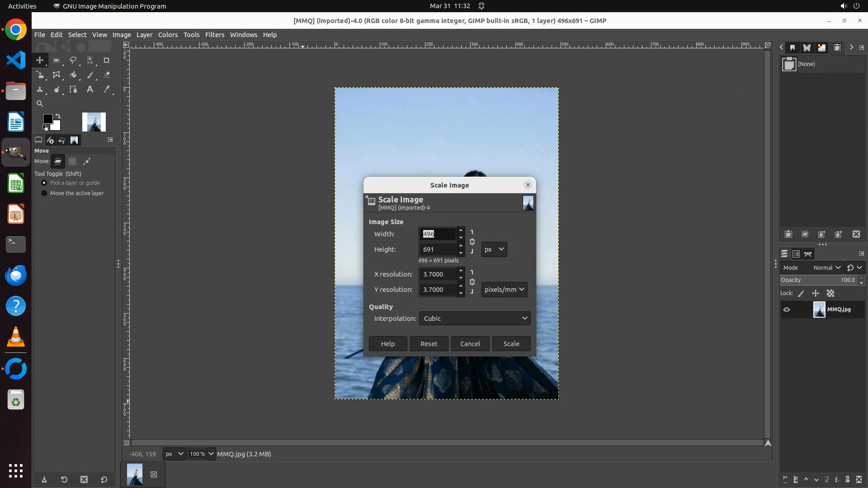Select the Rectangle Select tool
This screenshot has height=488, width=868.
57,60
